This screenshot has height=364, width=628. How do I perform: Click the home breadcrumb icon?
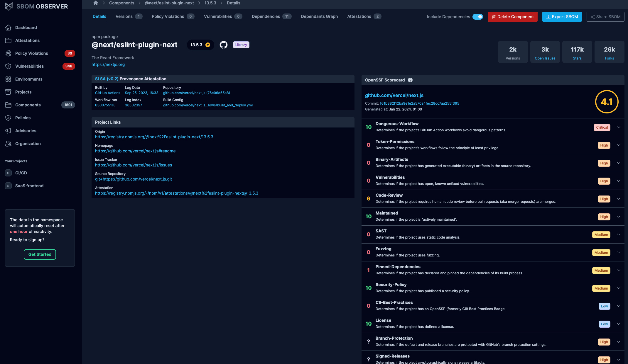tap(96, 3)
